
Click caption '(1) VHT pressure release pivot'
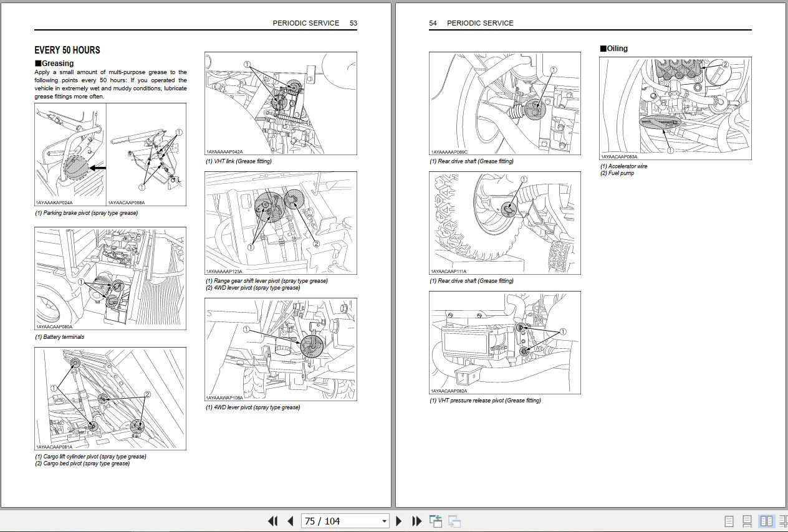485,401
